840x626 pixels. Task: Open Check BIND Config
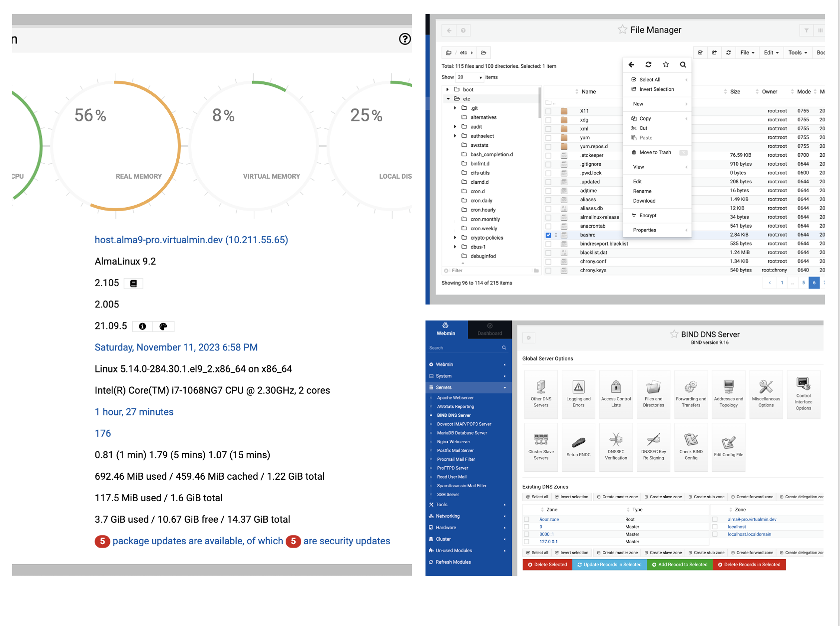[691, 446]
